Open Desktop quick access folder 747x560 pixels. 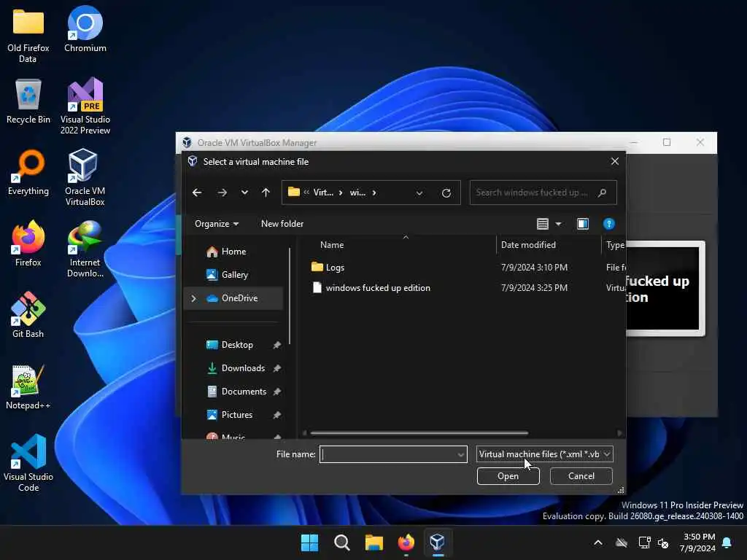[237, 345]
